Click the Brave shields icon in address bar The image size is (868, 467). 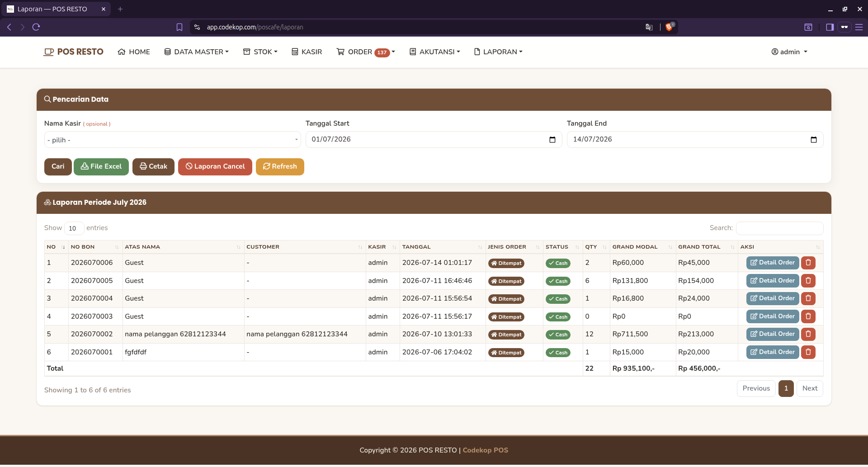[x=670, y=27]
